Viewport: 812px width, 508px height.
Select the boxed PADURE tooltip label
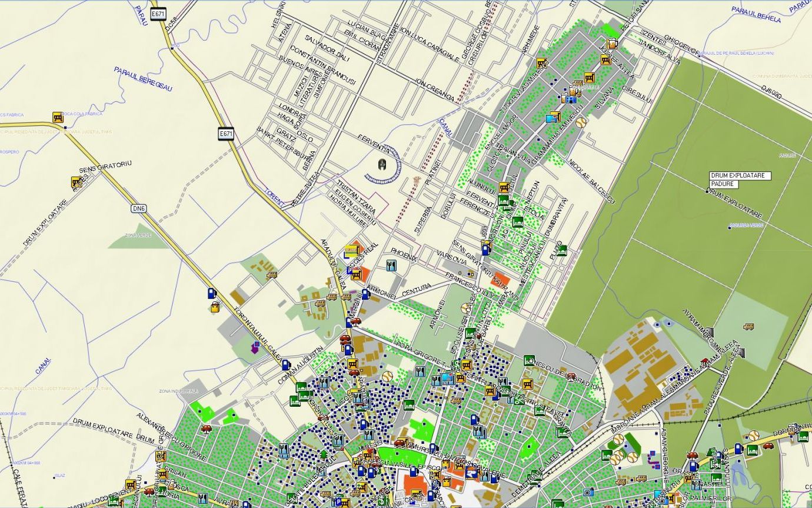pyautogui.click(x=724, y=184)
